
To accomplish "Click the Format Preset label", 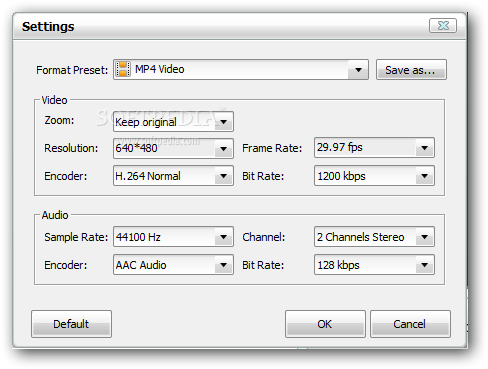I will coord(72,70).
